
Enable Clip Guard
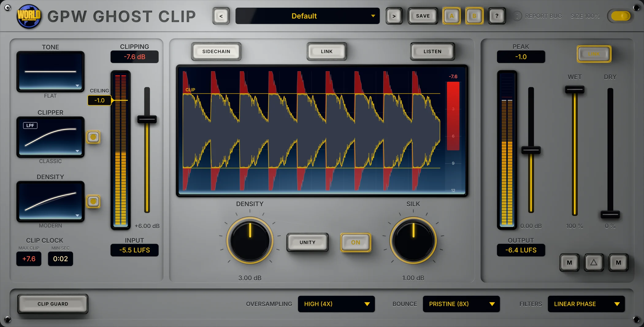(53, 304)
